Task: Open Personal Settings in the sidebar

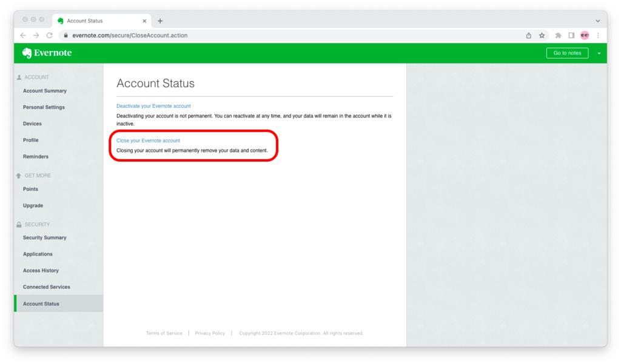Action: pyautogui.click(x=44, y=107)
